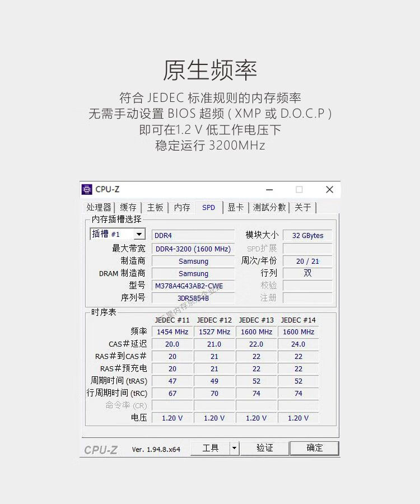This screenshot has height=504, width=420.
Task: Click the 行周期时间 (tRC) label
Action: 116,393
